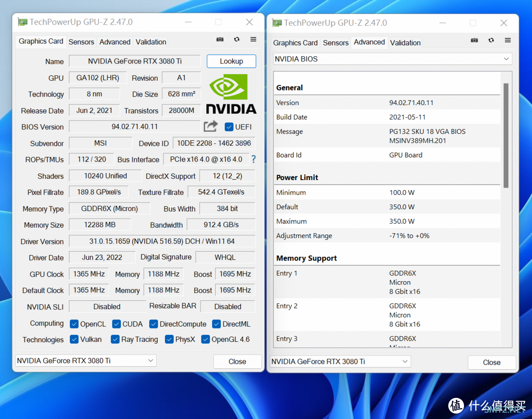Click the Message value PG132 SKU 18 VGA BIOS
This screenshot has height=419, width=532.
point(427,131)
